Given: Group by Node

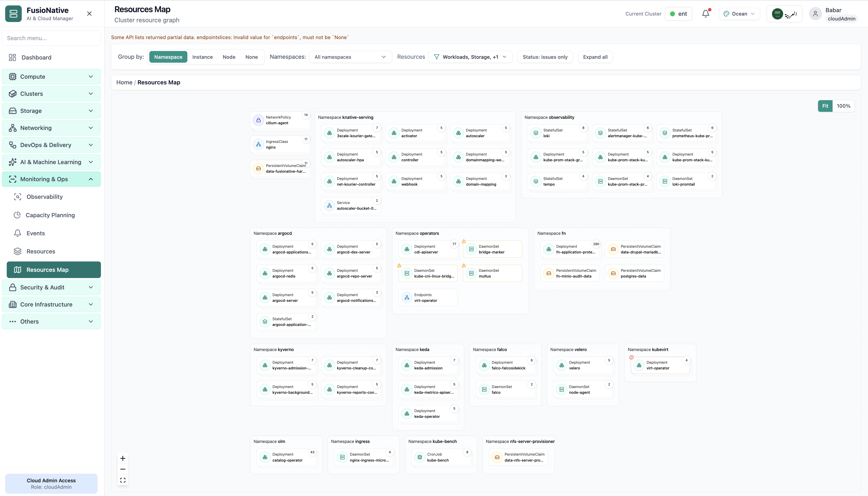Looking at the screenshot, I should [229, 57].
